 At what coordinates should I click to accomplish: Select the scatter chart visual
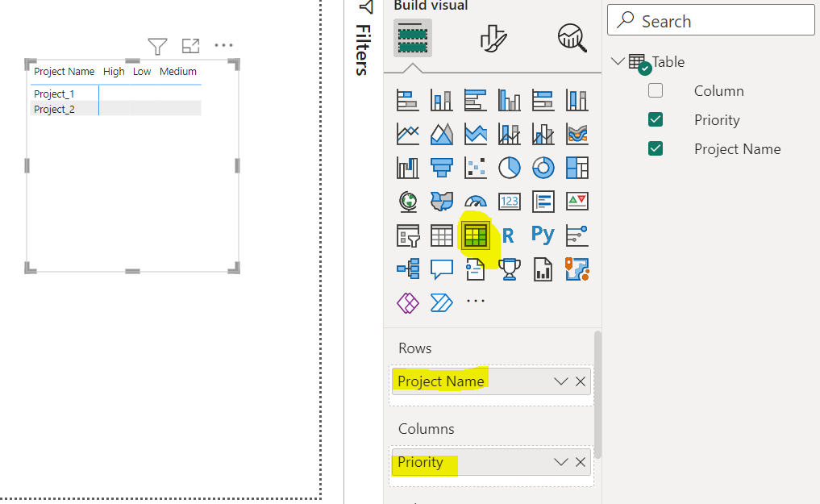[476, 168]
